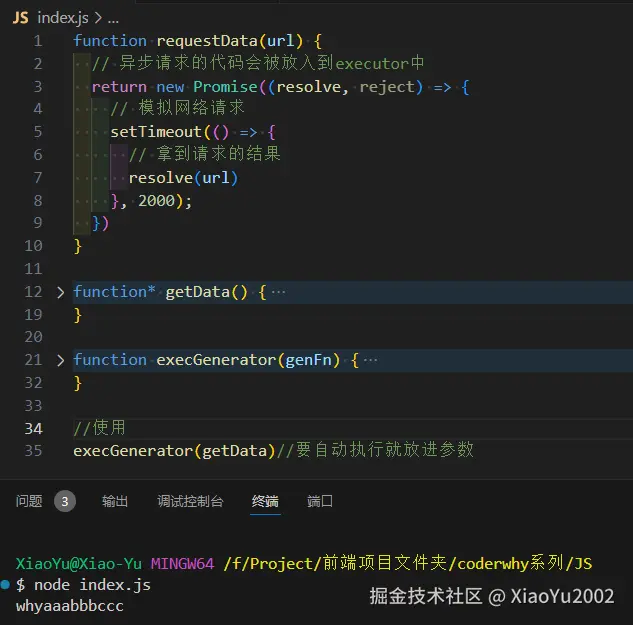Viewport: 633px width, 625px height.
Task: Expand the folded execGenerator function at line 21
Action: pos(60,360)
